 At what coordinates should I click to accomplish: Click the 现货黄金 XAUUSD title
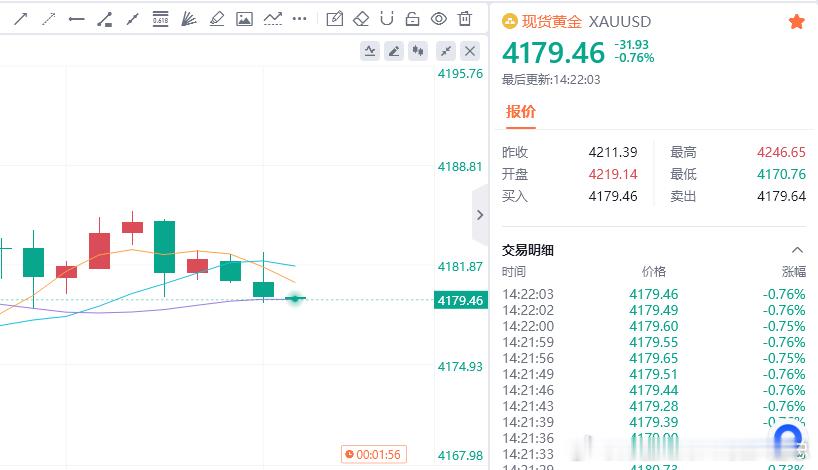[x=586, y=21]
